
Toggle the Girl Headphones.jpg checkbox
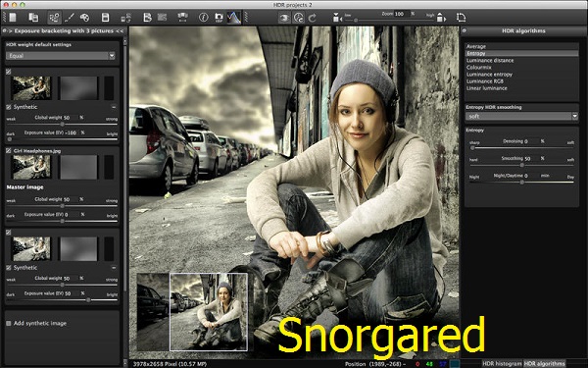tap(8, 150)
